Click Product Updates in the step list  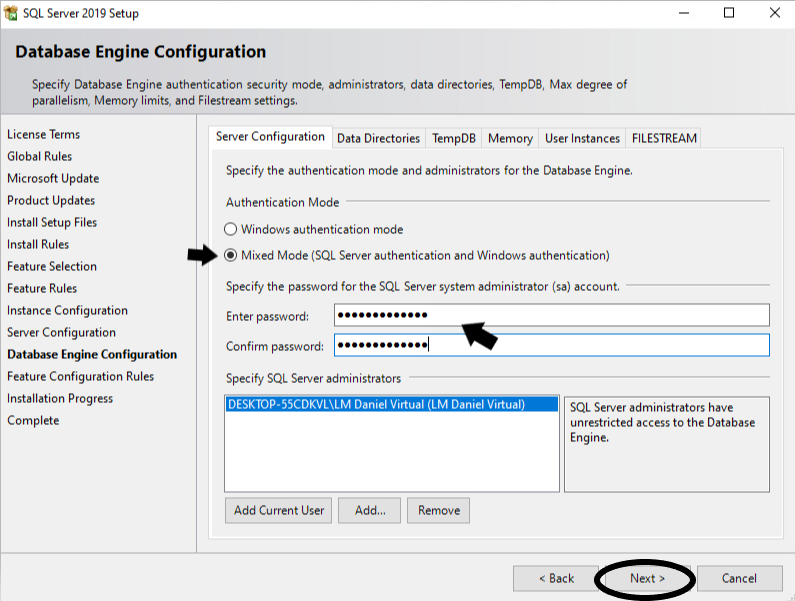coord(51,200)
